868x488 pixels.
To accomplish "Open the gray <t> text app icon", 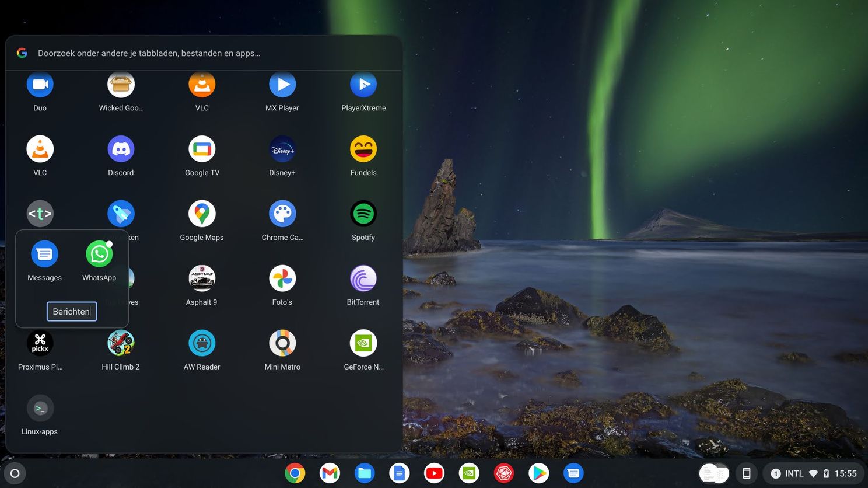I will (40, 214).
